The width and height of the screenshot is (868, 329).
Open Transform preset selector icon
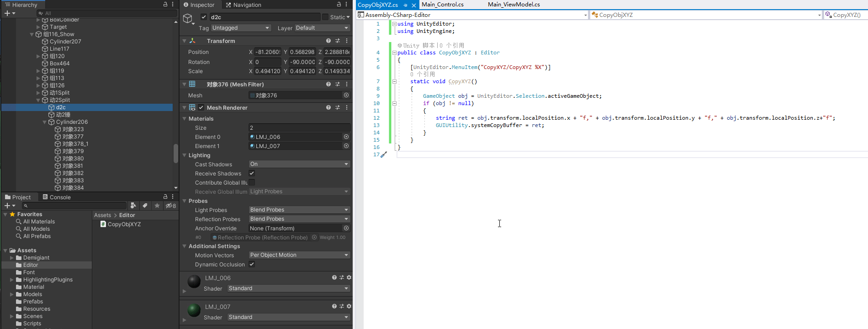click(338, 41)
